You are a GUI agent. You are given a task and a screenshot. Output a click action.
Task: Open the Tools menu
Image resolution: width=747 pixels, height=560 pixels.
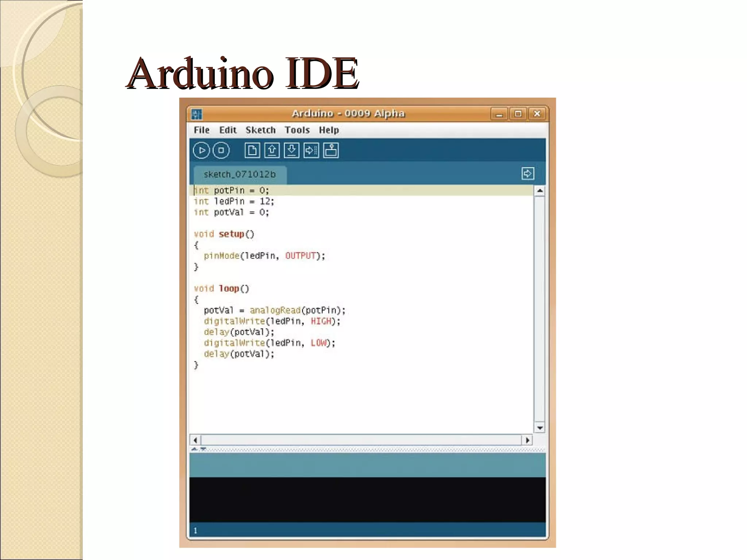coord(297,130)
